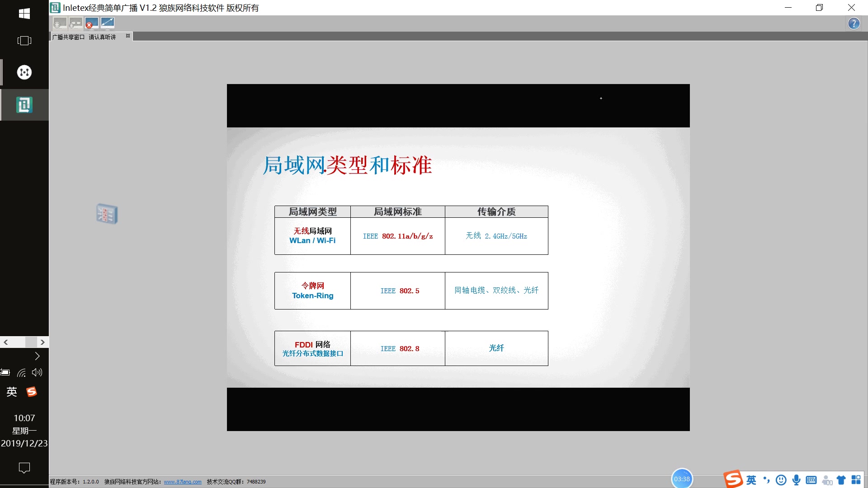
Task: Open the www.87lang.com website link
Action: click(x=183, y=482)
